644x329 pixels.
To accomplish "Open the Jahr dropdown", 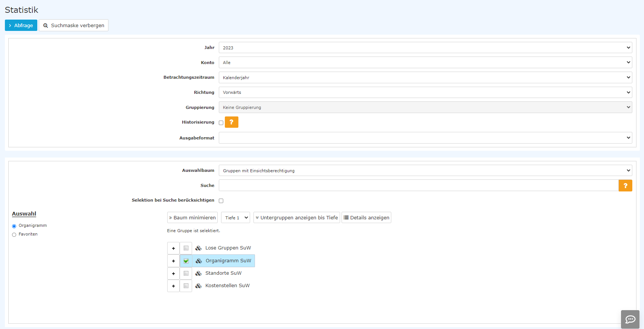I will 425,47.
